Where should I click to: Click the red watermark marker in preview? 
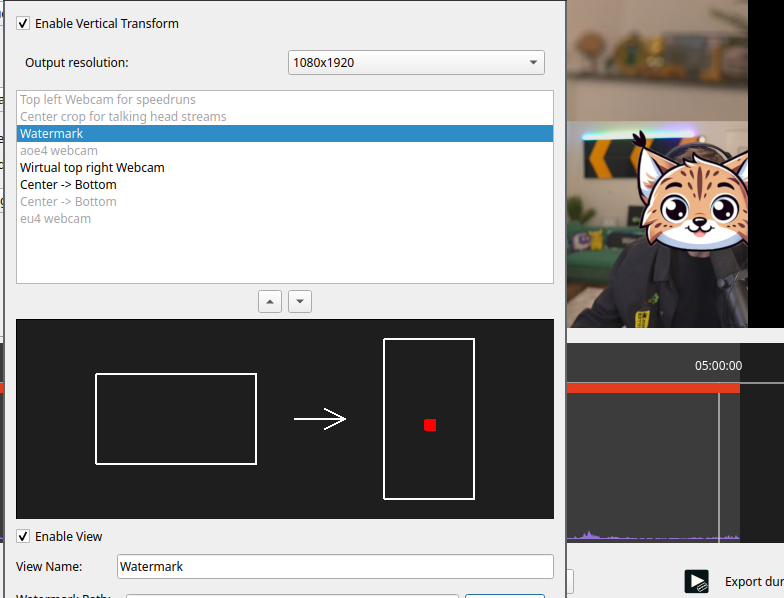coord(430,425)
